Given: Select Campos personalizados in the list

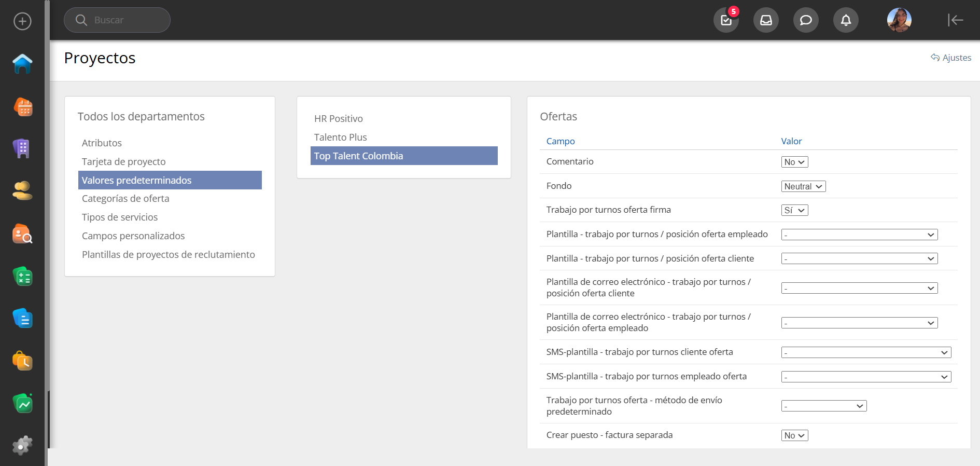Looking at the screenshot, I should tap(133, 236).
